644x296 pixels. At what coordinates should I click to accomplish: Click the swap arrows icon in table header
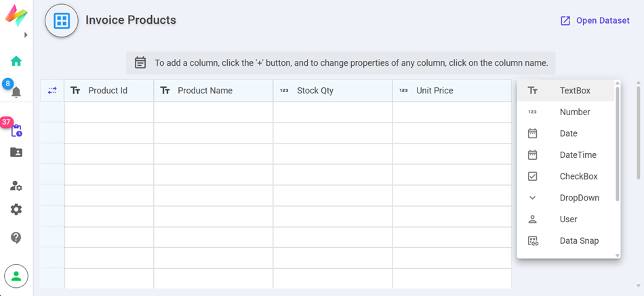[x=52, y=91]
